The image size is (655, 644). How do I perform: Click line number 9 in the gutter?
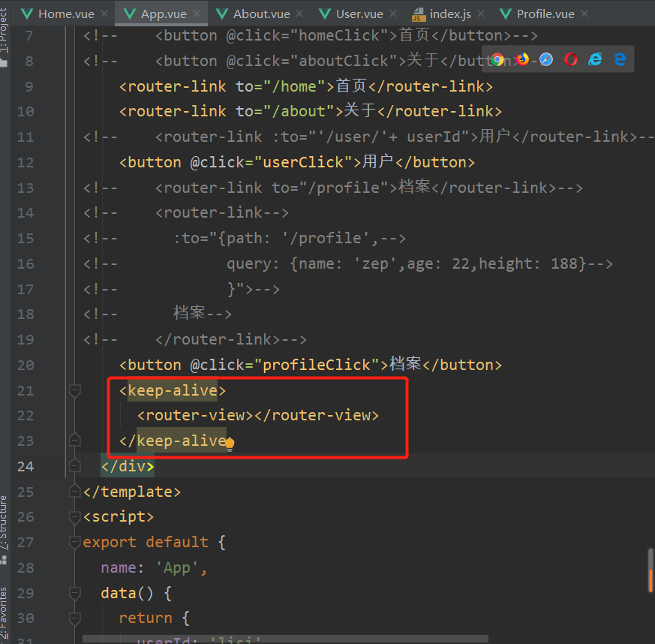coord(29,86)
